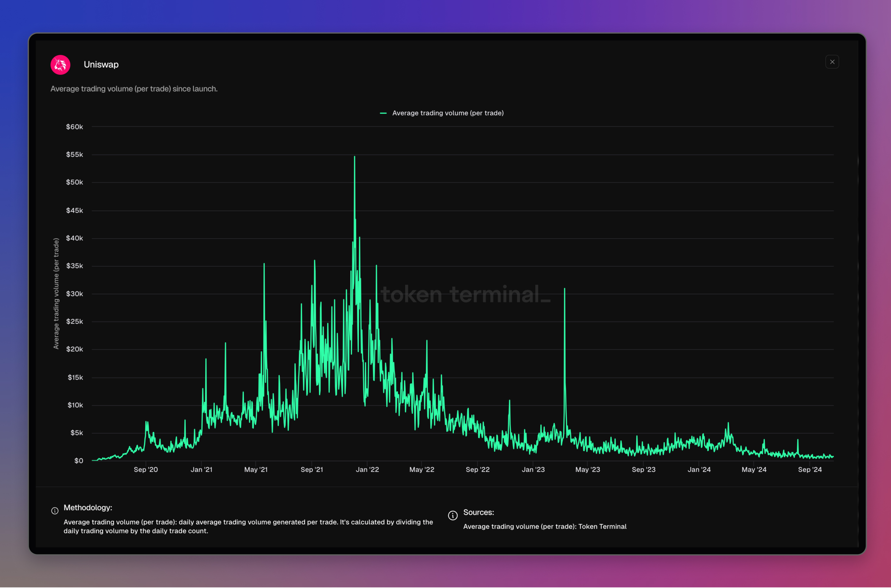The height and width of the screenshot is (588, 891).
Task: Click the $60k y-axis label
Action: 74,127
